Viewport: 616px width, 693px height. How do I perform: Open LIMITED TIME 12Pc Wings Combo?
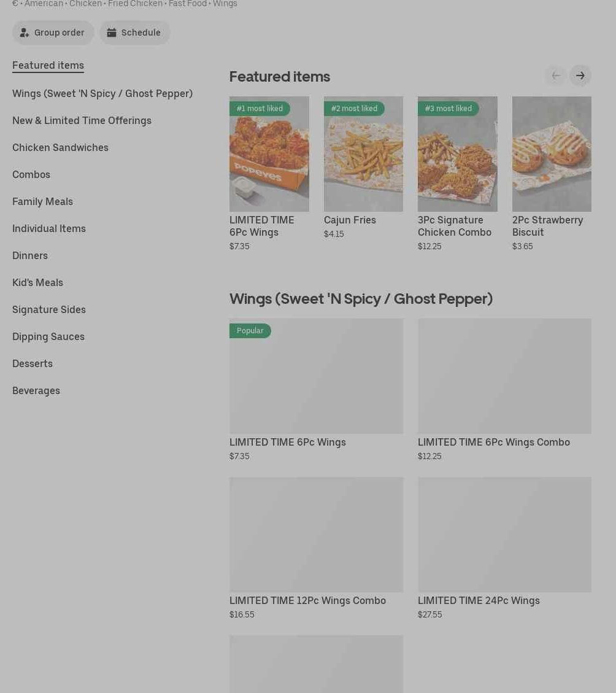tap(316, 535)
